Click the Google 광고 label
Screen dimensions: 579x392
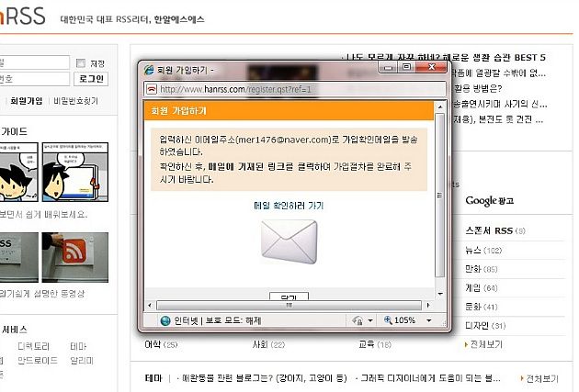tap(489, 201)
